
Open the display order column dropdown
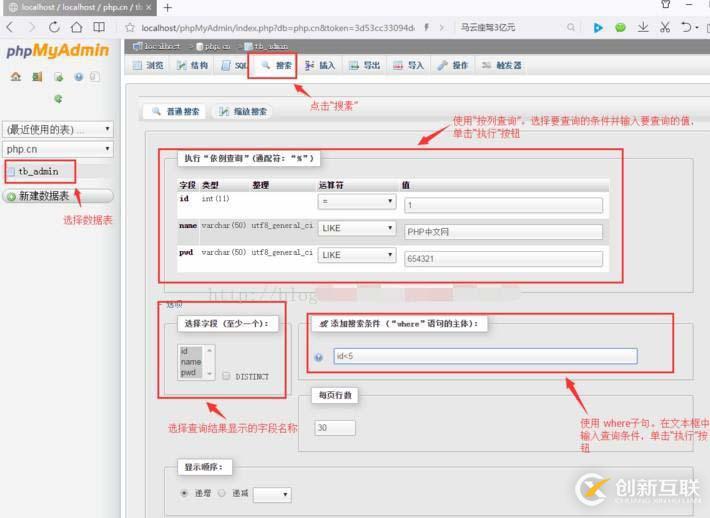[272, 494]
